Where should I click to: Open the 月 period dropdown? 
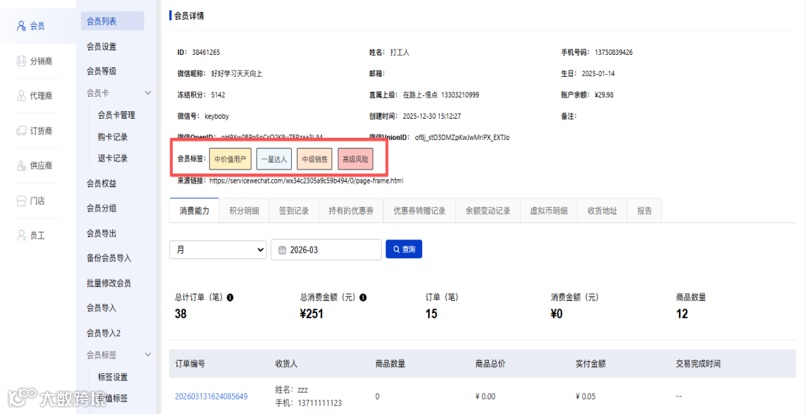pos(218,250)
